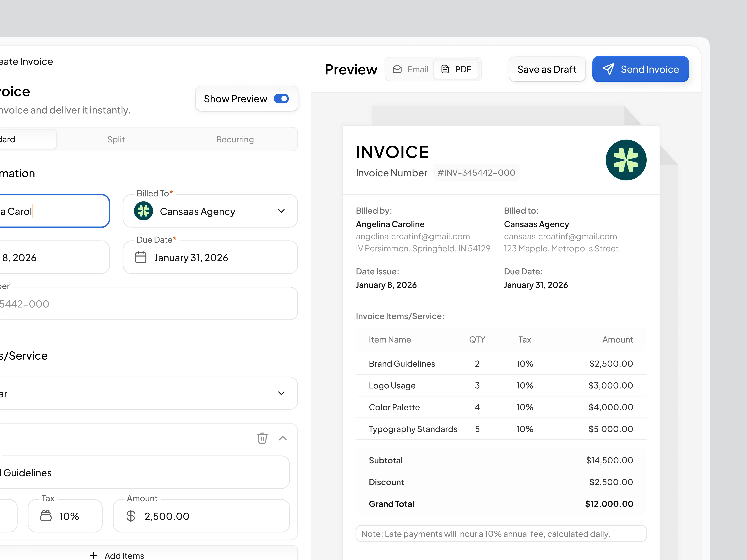Screen dimensions: 747x560
Task: Click Save as Draft button
Action: (x=547, y=69)
